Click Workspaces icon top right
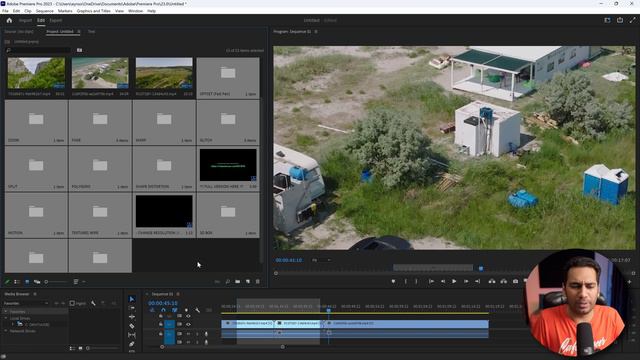This screenshot has height=360, width=640. click(x=607, y=20)
